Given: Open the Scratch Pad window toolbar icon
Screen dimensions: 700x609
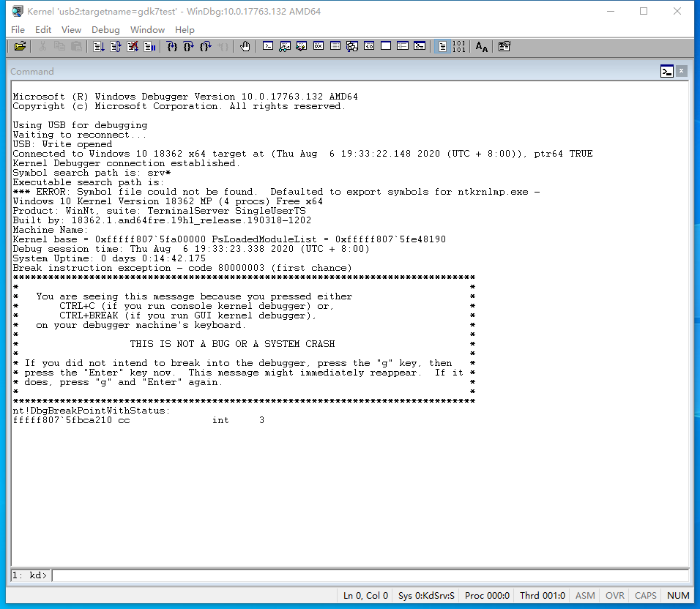Looking at the screenshot, I should pos(386,46).
